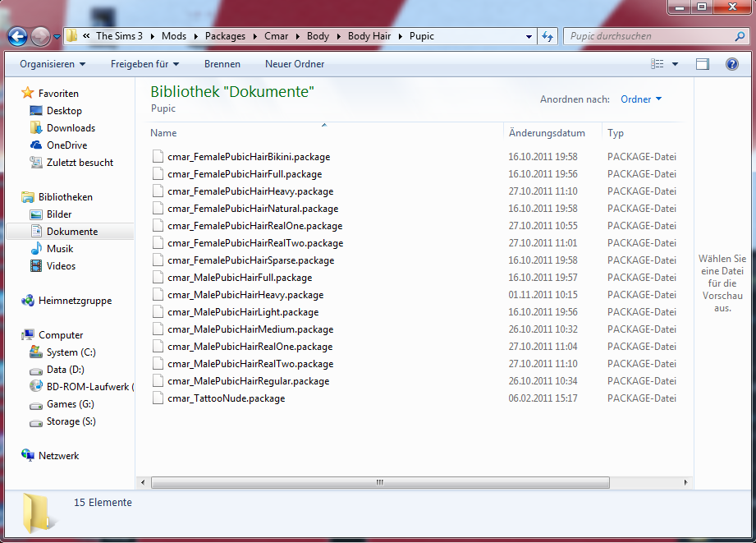Click the Data (D:) drive icon
The image size is (756, 543).
coord(36,370)
